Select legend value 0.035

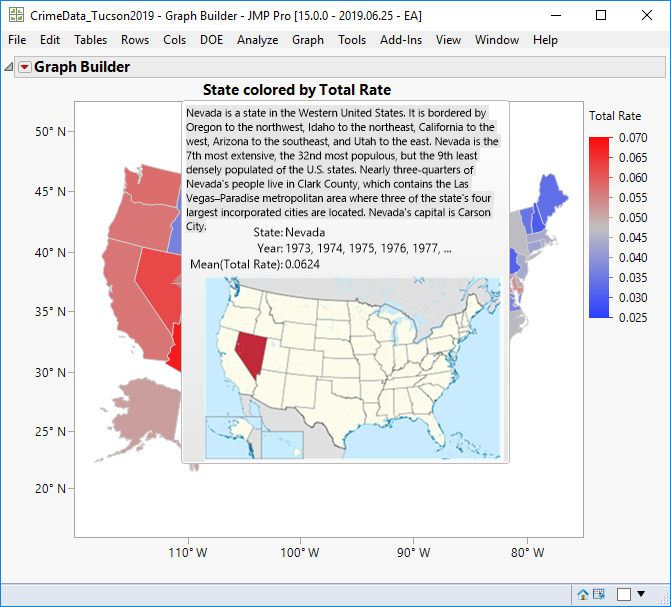pos(633,278)
